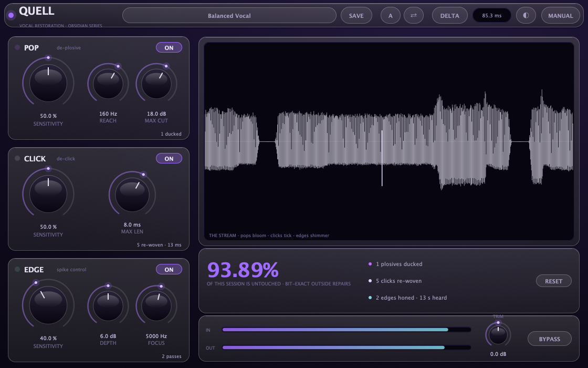
Task: Click the CLICK SENSITIVITY knob
Action: coord(48,194)
